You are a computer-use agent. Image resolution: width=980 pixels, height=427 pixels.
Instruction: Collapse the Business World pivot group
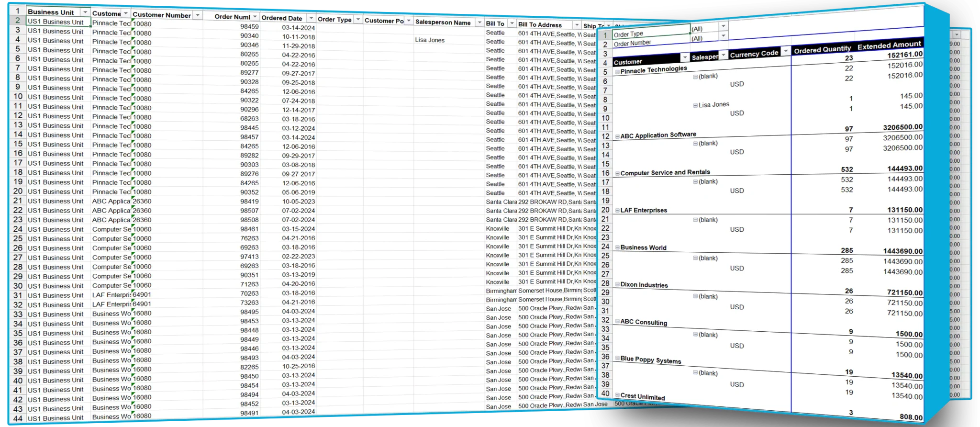coord(617,248)
